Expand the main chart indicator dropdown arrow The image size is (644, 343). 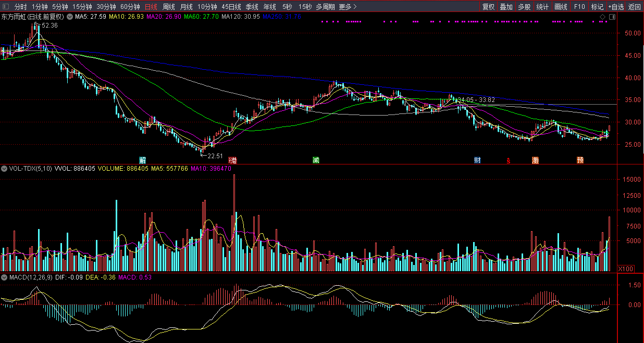click(70, 17)
